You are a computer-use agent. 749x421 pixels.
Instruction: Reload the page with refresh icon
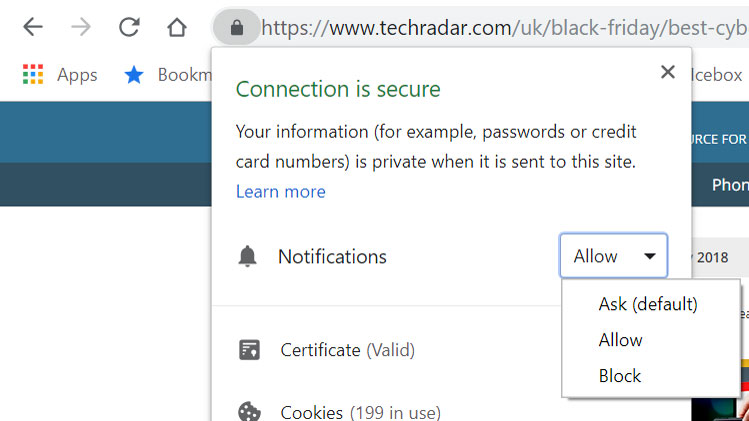(129, 27)
